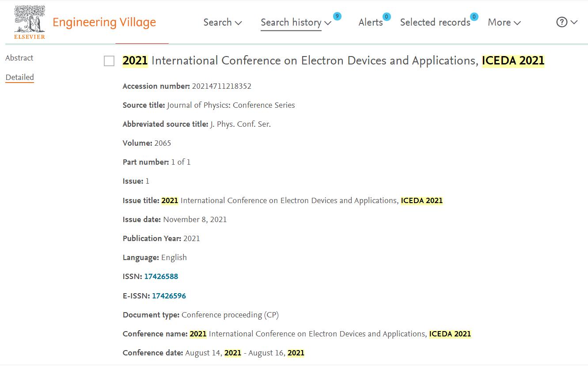Click conference date August 14 - August 16
The image size is (588, 366).
(245, 353)
